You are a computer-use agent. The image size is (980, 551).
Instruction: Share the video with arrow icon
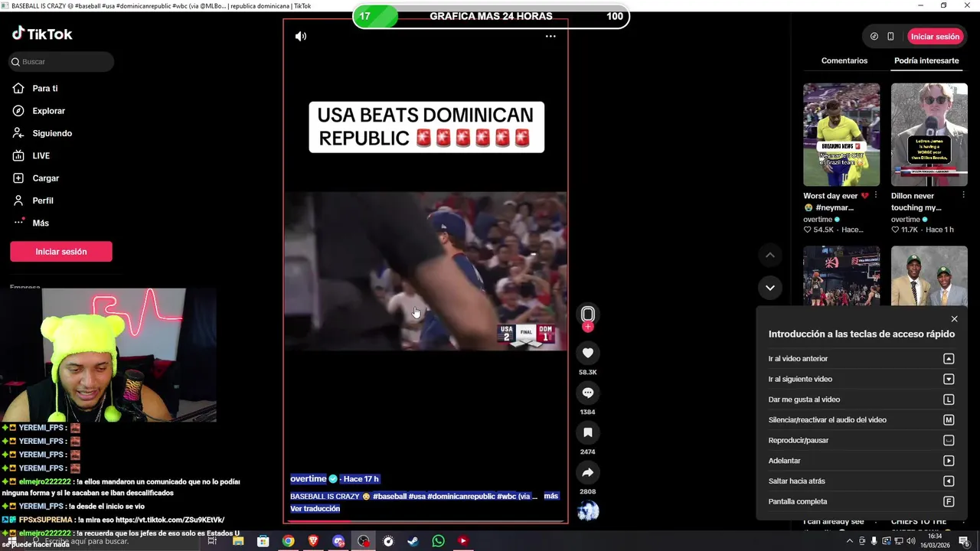588,472
